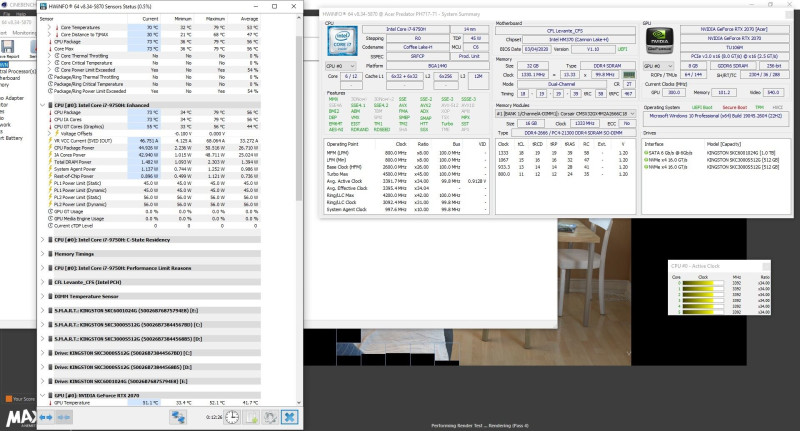
Task: Collapse the CPU [#0] Intel Core i7-9750H Enhanced group
Action: tap(42, 105)
